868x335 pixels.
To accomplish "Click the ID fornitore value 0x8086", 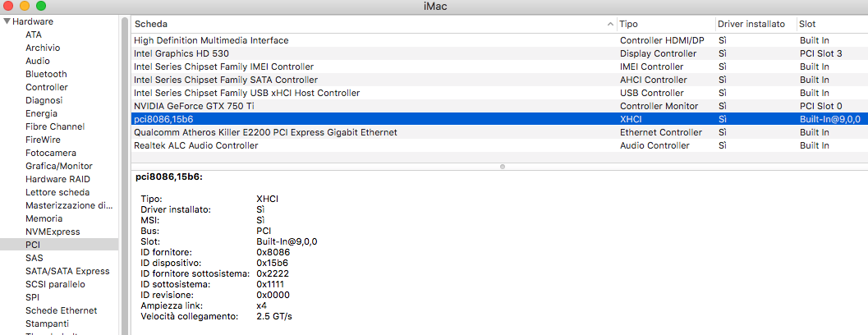I will coord(273,252).
